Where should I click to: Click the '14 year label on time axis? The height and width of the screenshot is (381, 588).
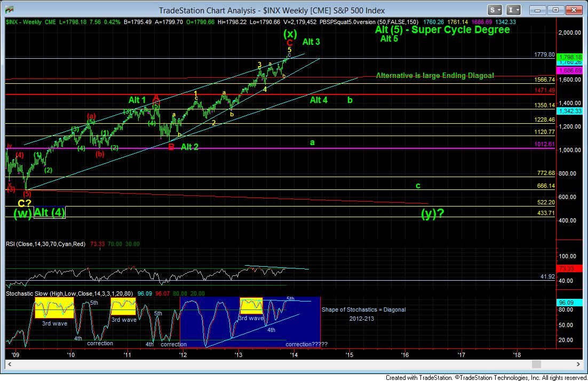click(293, 354)
